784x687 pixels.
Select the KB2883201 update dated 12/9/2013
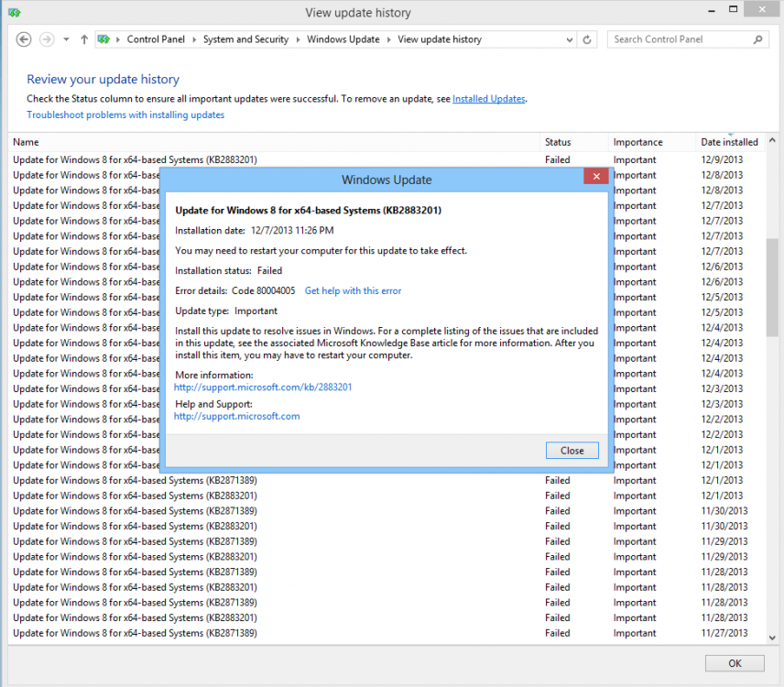tap(135, 160)
